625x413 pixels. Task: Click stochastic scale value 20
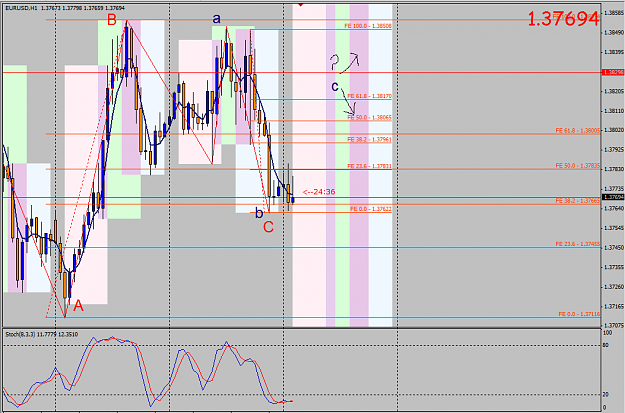point(606,395)
